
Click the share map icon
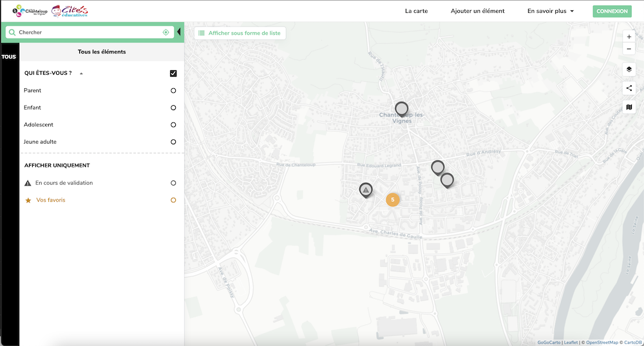click(629, 88)
